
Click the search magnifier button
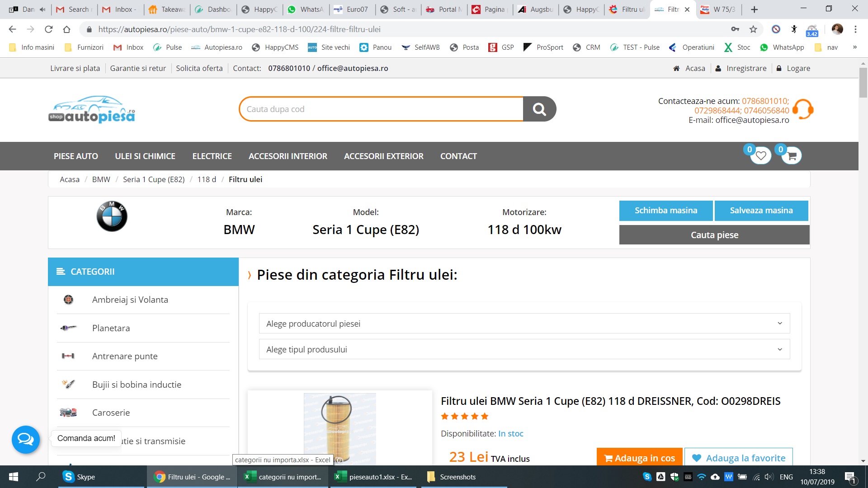tap(539, 109)
